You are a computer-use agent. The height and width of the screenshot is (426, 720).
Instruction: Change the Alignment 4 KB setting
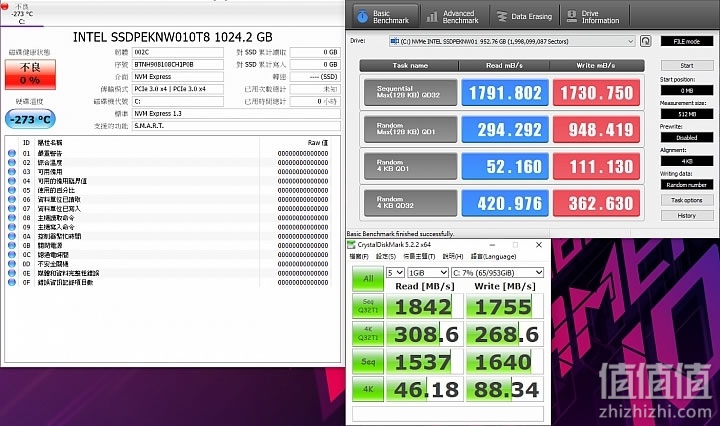(x=686, y=161)
